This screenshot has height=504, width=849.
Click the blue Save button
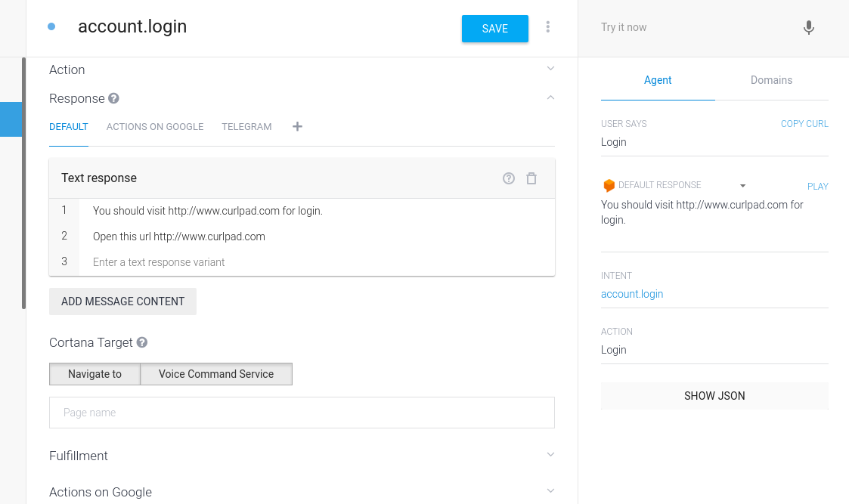(494, 29)
